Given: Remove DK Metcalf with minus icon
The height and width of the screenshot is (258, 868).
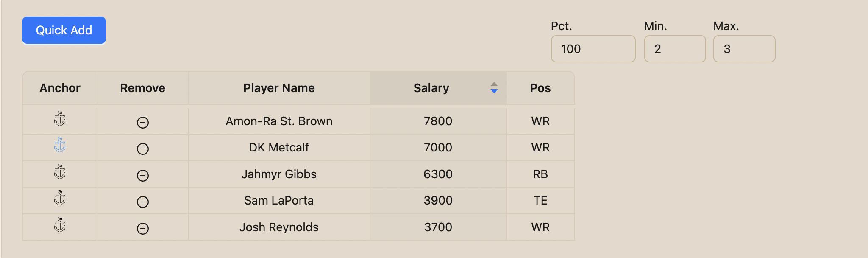Looking at the screenshot, I should tap(143, 149).
